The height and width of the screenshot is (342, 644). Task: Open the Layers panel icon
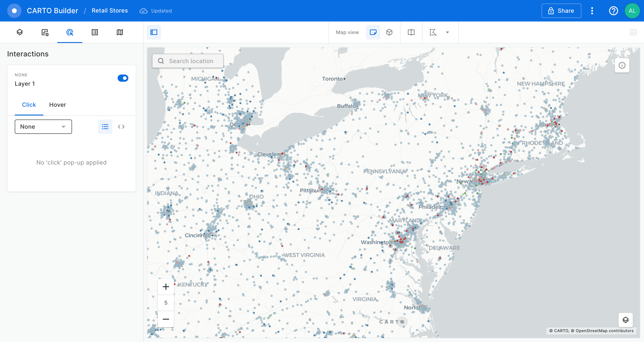click(20, 32)
